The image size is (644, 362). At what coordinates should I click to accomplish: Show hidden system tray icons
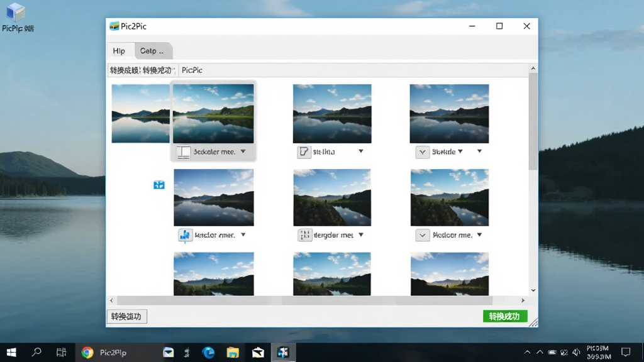click(x=528, y=352)
